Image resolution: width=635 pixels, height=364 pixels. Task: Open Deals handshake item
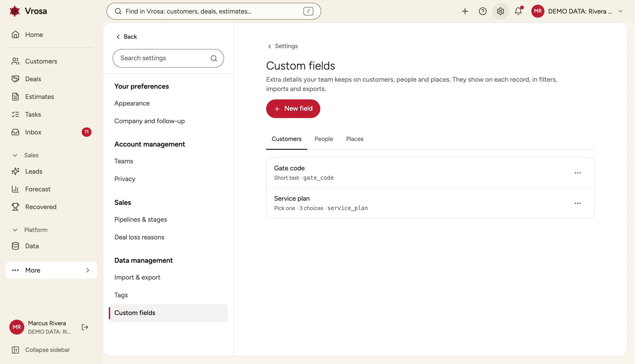[x=51, y=79]
